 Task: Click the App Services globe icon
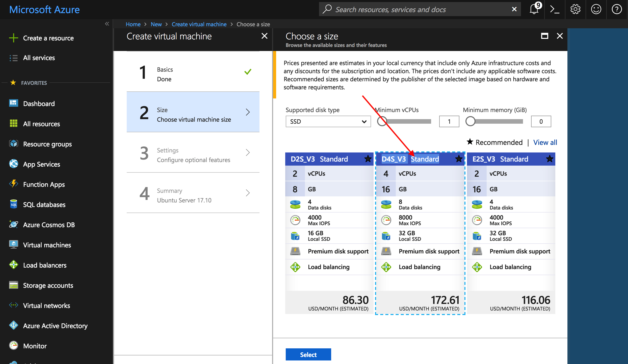coord(13,164)
